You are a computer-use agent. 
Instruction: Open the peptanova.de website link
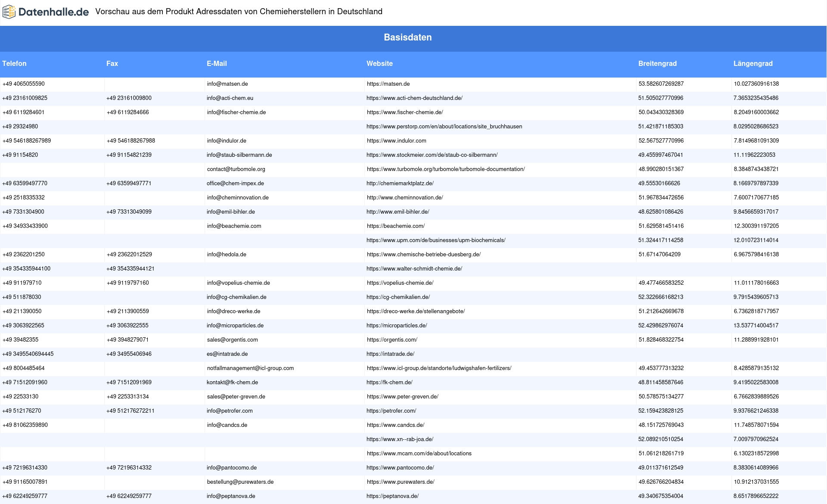392,496
